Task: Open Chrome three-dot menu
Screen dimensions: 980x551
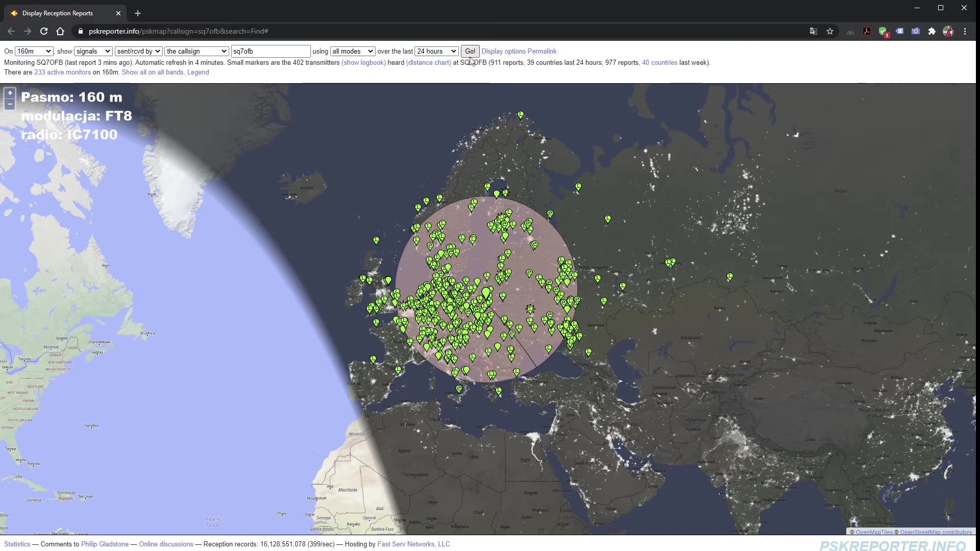Action: pyautogui.click(x=965, y=31)
